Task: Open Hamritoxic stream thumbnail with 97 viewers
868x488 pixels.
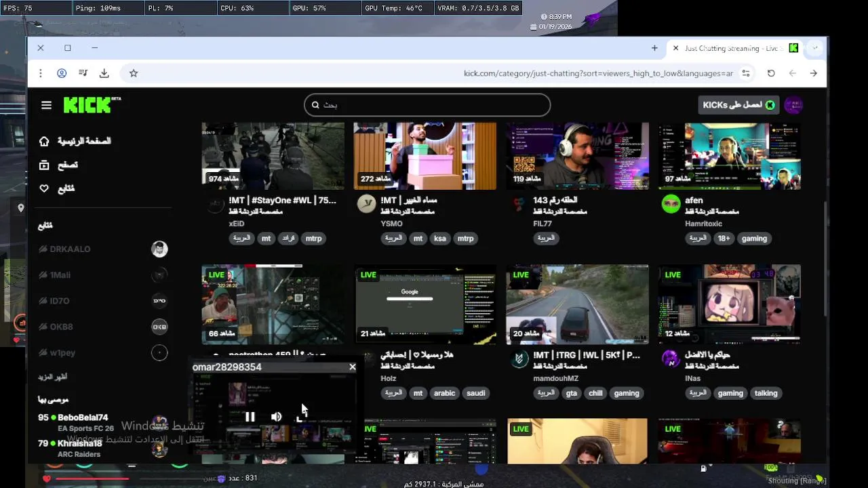Action: (x=730, y=156)
